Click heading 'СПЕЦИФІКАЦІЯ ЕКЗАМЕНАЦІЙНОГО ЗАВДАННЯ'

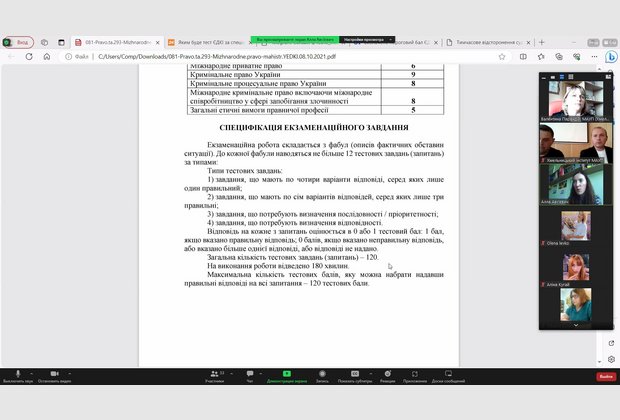(314, 128)
